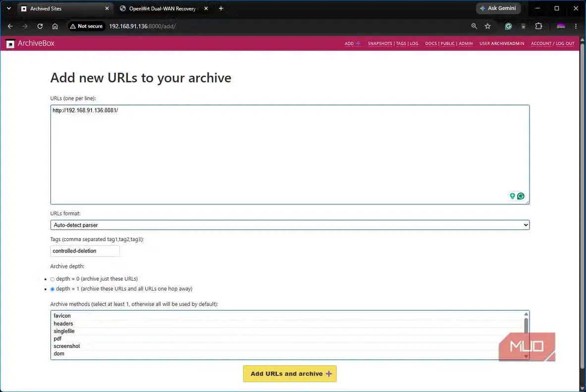This screenshot has width=586, height=392.
Task: Click Ask Gemini button
Action: pos(498,8)
